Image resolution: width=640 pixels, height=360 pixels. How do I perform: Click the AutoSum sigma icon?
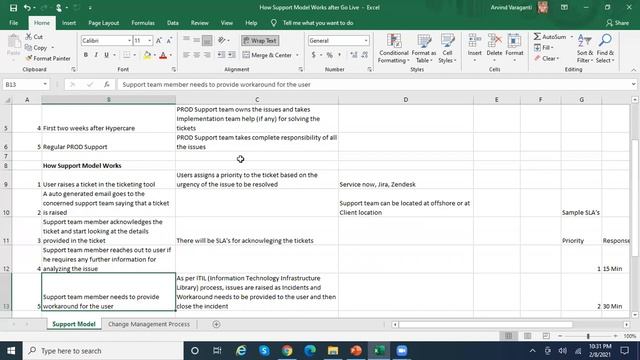pos(537,37)
